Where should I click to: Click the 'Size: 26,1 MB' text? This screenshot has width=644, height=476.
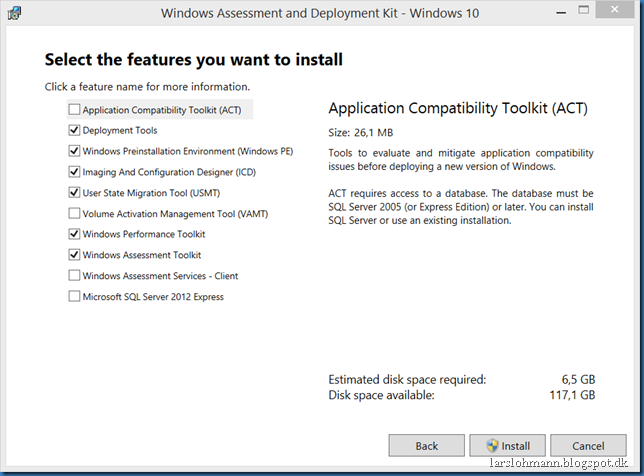tap(361, 133)
